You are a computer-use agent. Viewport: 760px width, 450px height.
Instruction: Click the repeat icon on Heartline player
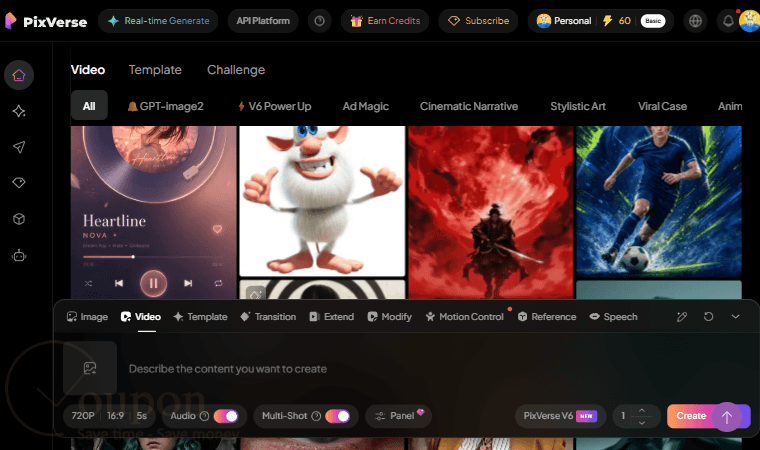(219, 283)
